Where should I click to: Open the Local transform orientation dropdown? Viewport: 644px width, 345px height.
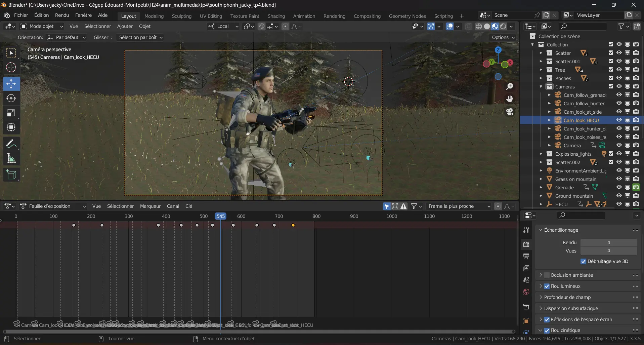[x=223, y=26]
